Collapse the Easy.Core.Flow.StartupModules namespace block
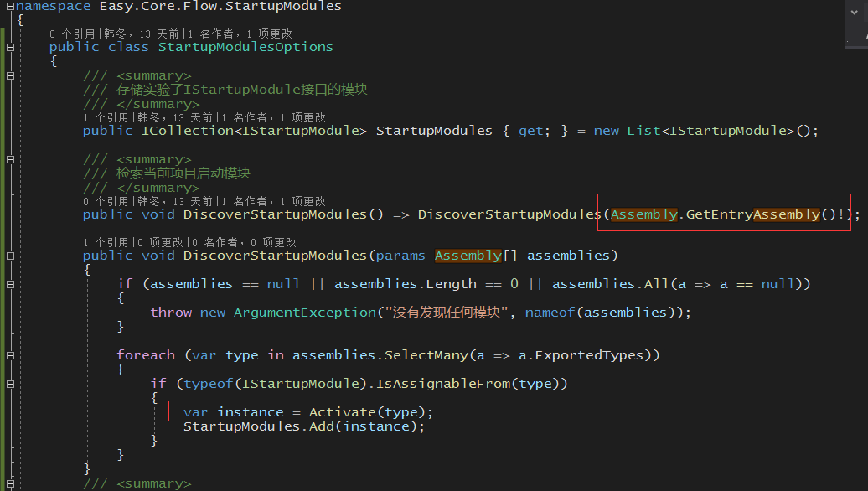868x491 pixels. coord(10,6)
